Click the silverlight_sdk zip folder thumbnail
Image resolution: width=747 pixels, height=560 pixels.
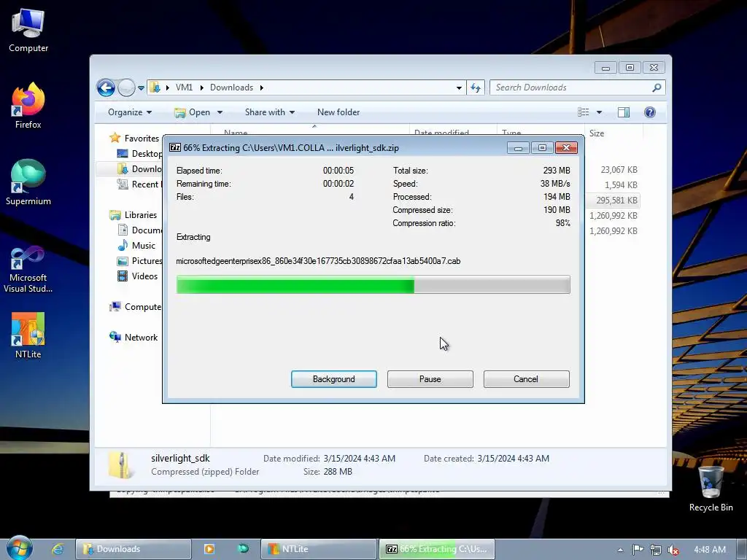point(120,464)
